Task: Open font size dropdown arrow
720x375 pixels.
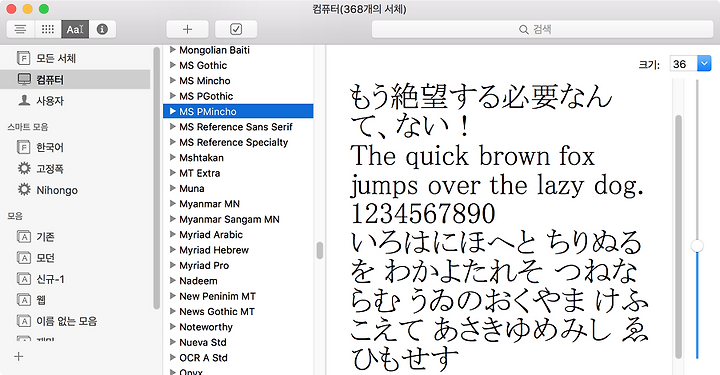Action: point(704,64)
